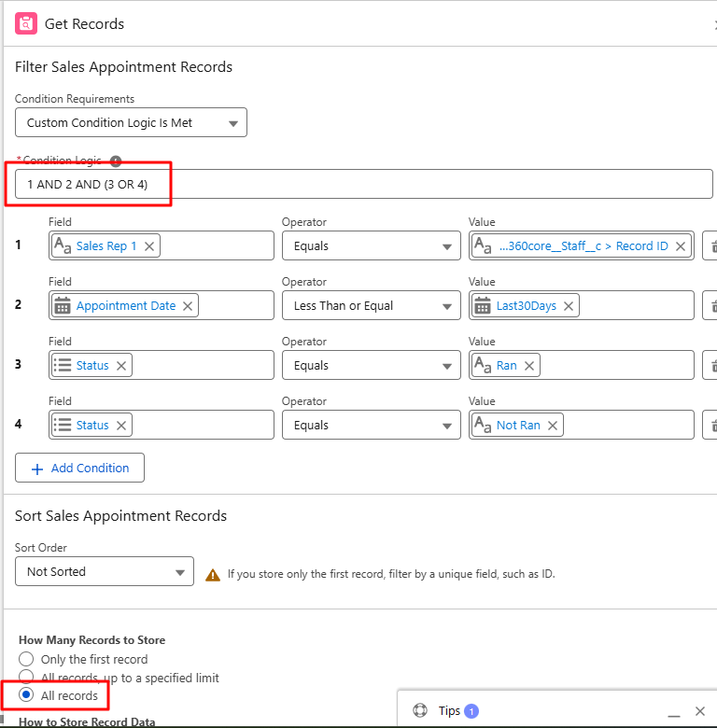Click the Appointment Date field link
The width and height of the screenshot is (717, 728).
126,306
